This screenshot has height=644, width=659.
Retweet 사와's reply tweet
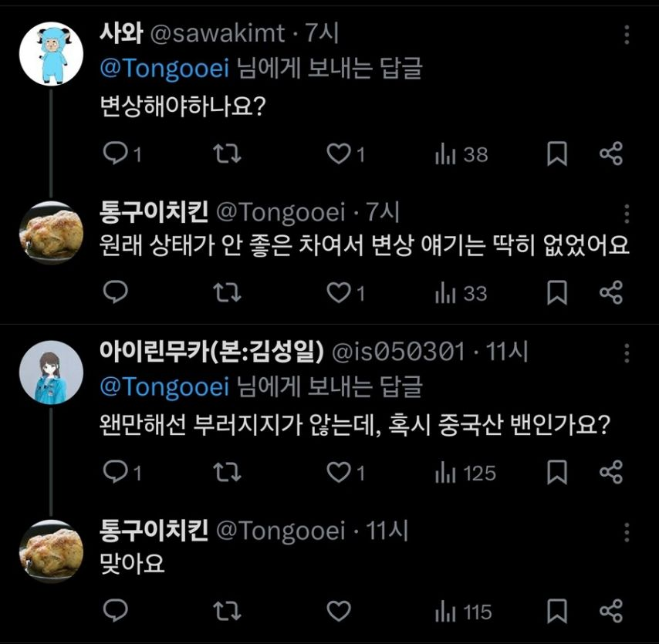[x=226, y=154]
